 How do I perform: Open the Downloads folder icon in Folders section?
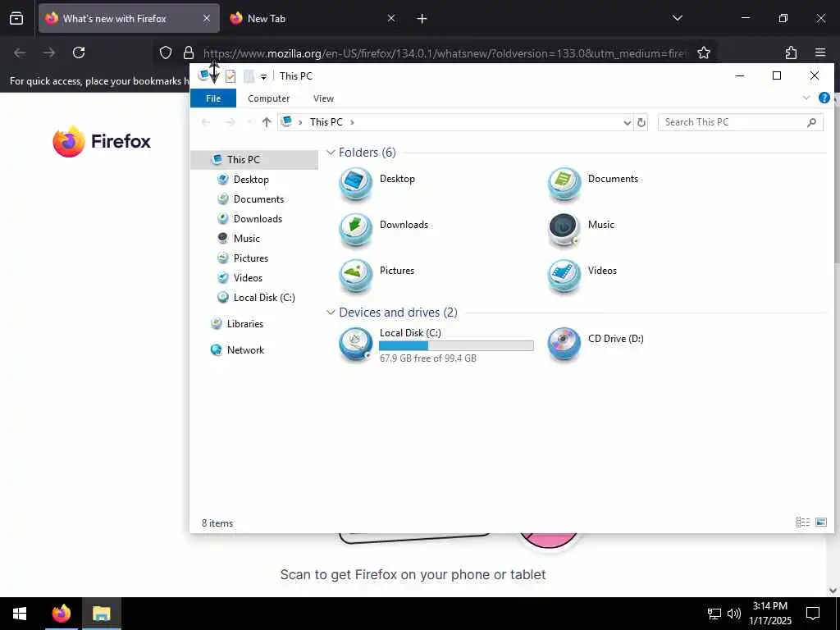coord(356,230)
